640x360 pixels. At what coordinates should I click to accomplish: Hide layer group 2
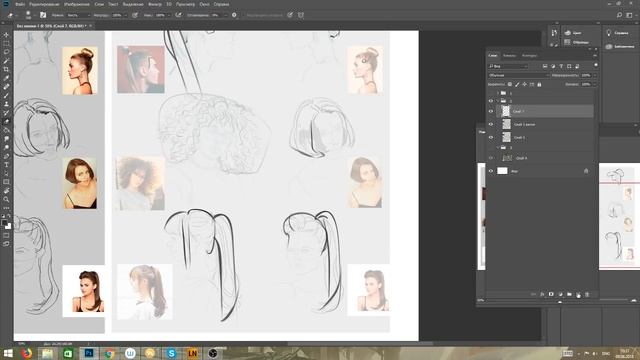point(491,101)
